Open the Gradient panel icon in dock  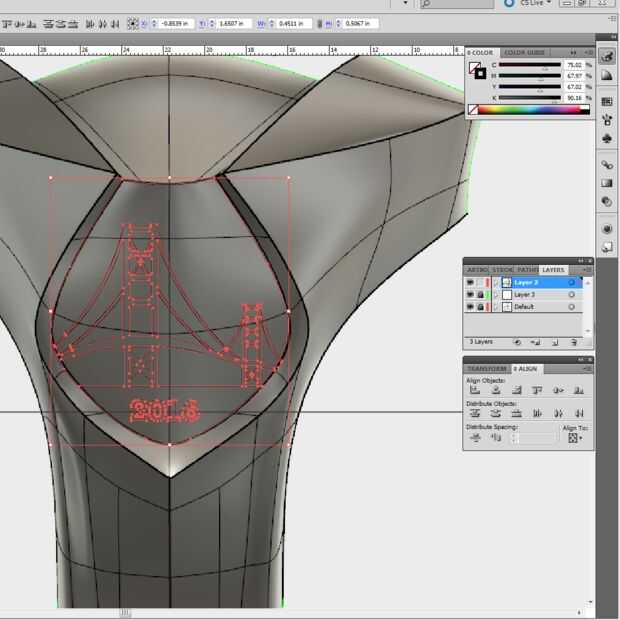607,183
